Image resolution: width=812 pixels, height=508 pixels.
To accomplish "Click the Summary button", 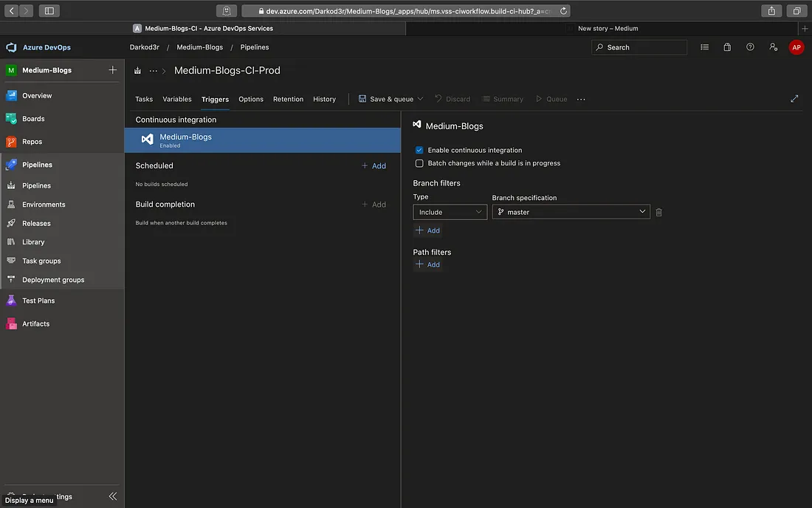I will pyautogui.click(x=502, y=99).
